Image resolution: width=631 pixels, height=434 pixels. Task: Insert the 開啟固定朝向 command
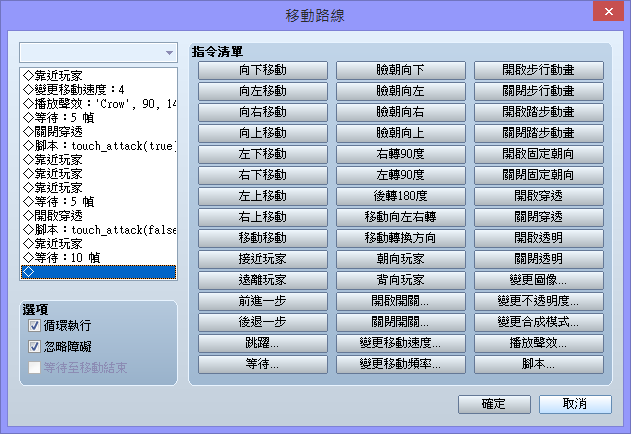[538, 154]
